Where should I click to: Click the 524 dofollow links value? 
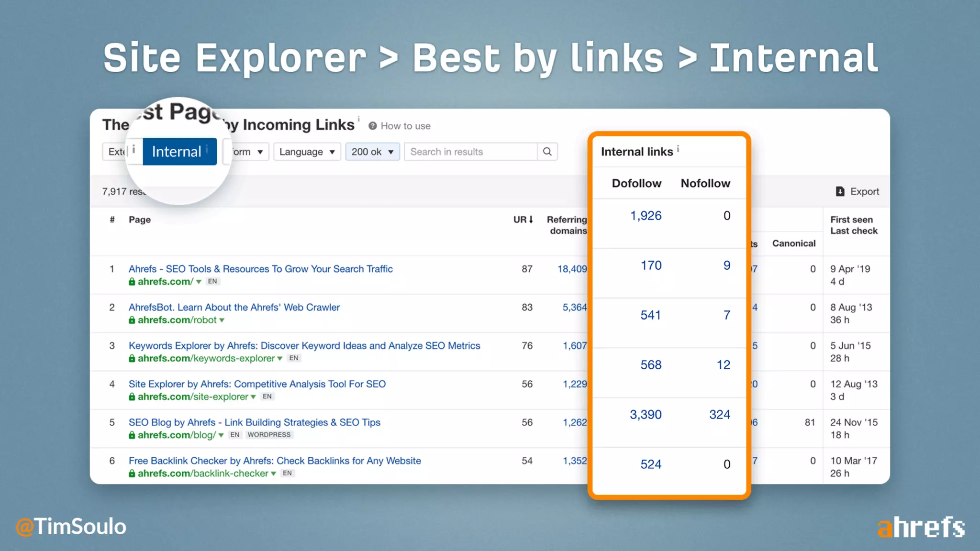(651, 464)
